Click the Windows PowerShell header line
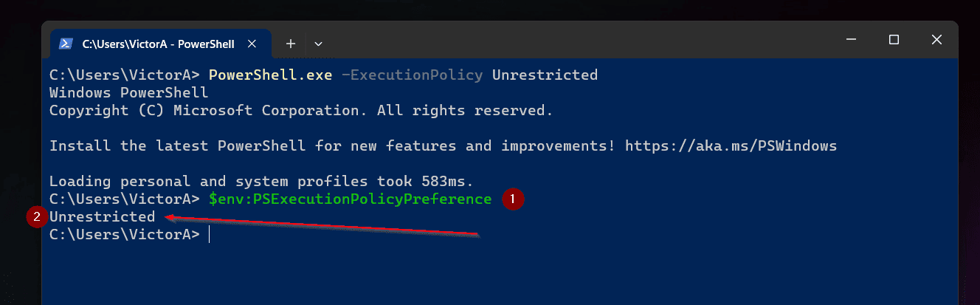This screenshot has width=980, height=305. point(129,92)
